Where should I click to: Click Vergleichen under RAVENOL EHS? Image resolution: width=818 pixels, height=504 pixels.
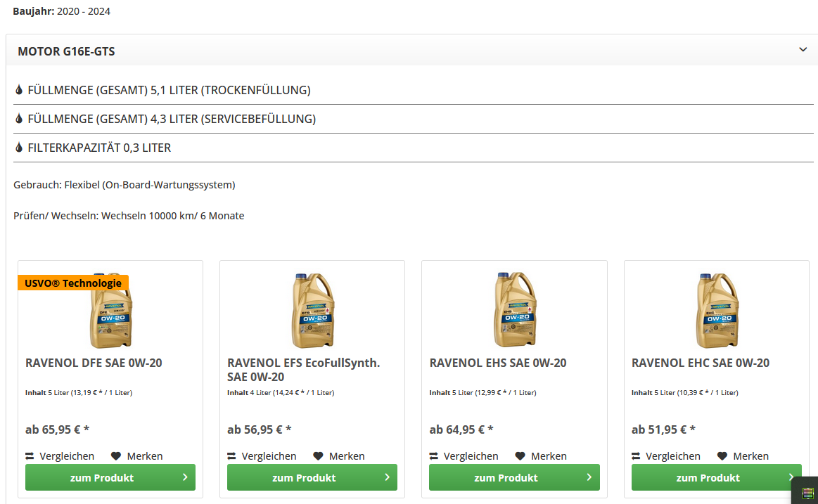click(x=471, y=456)
